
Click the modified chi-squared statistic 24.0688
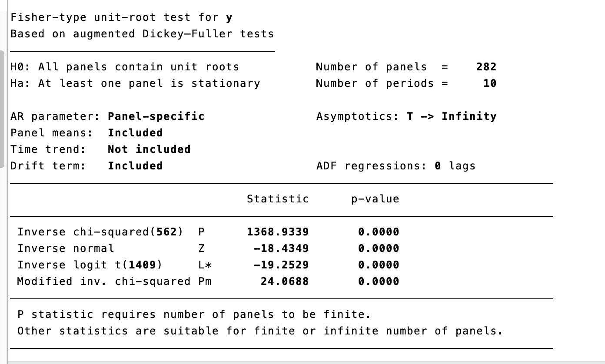(x=285, y=281)
